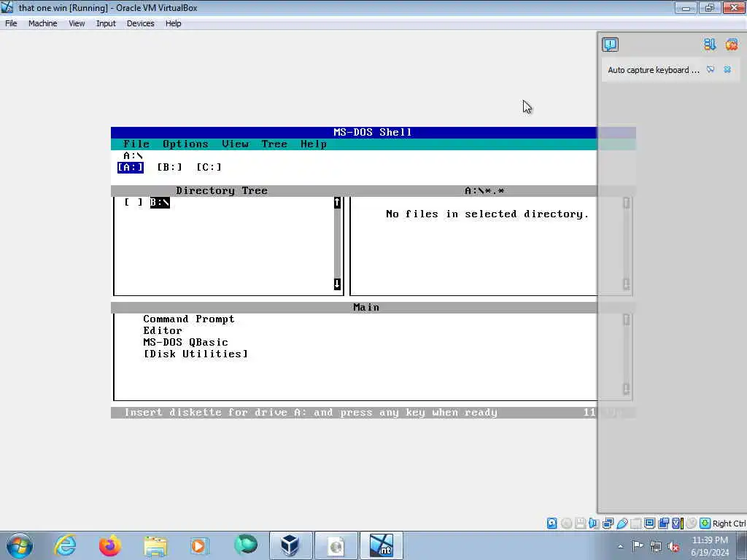Image resolution: width=747 pixels, height=560 pixels.
Task: Open the MS-DOS Shell Options menu
Action: [185, 144]
